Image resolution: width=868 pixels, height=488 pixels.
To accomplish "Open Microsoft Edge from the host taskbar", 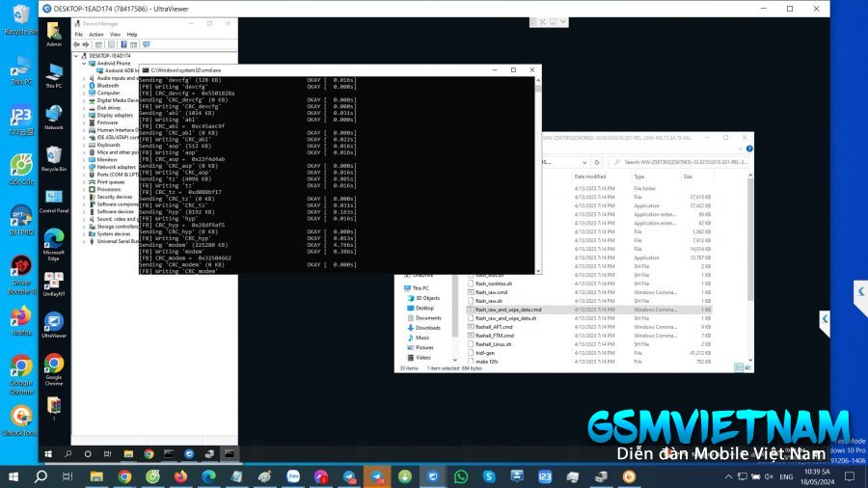I will pyautogui.click(x=208, y=476).
